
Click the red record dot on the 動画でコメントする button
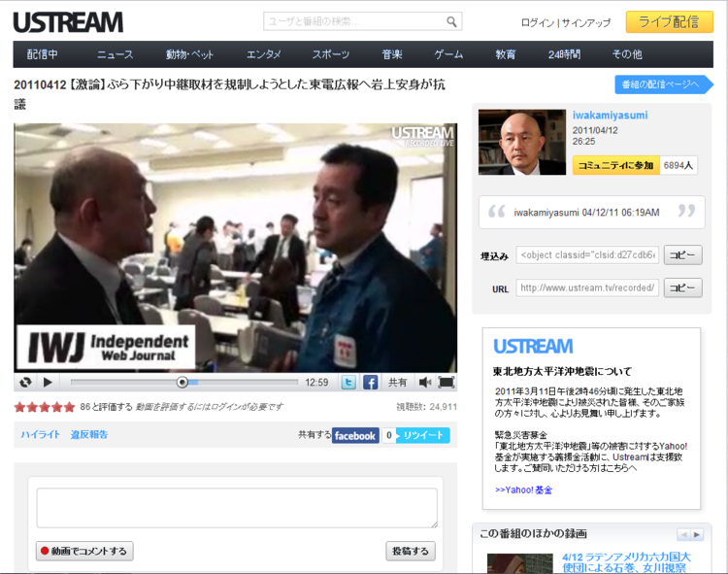[45, 551]
